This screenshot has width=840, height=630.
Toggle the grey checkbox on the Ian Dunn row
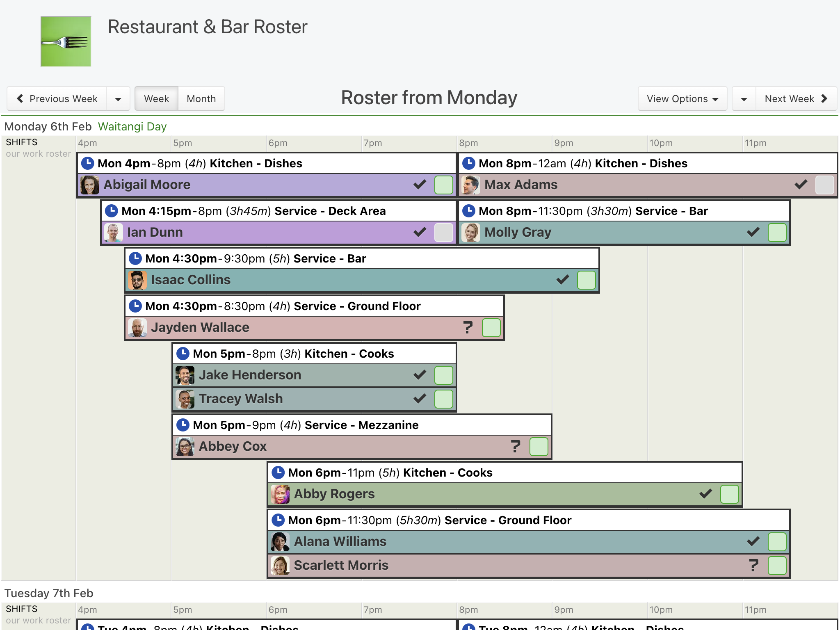444,233
